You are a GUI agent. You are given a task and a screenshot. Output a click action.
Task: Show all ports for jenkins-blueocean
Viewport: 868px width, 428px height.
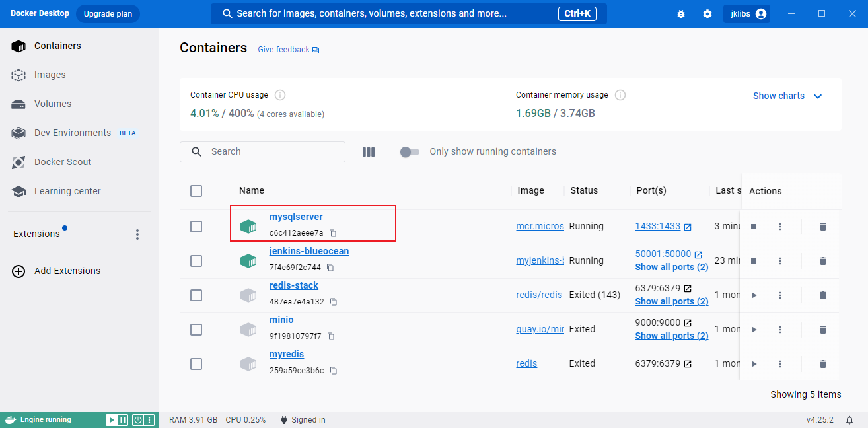point(672,267)
